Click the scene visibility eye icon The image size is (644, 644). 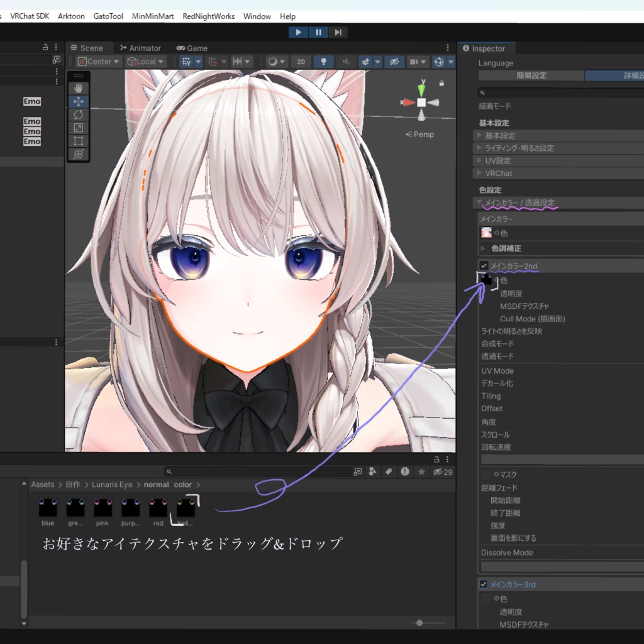[393, 61]
